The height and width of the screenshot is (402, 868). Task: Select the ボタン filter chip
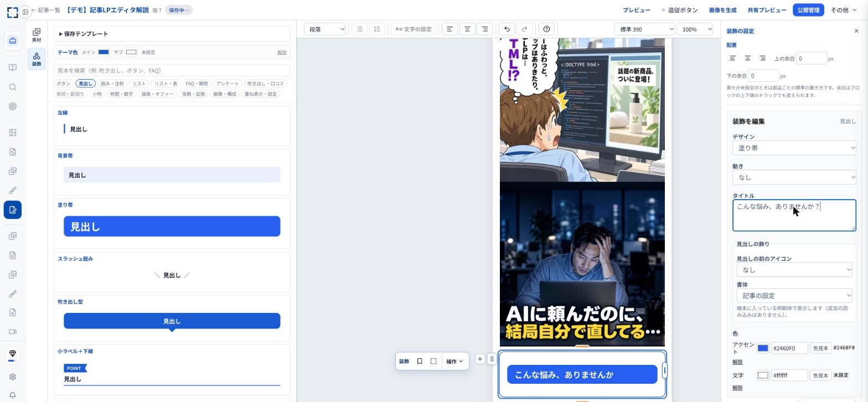64,83
